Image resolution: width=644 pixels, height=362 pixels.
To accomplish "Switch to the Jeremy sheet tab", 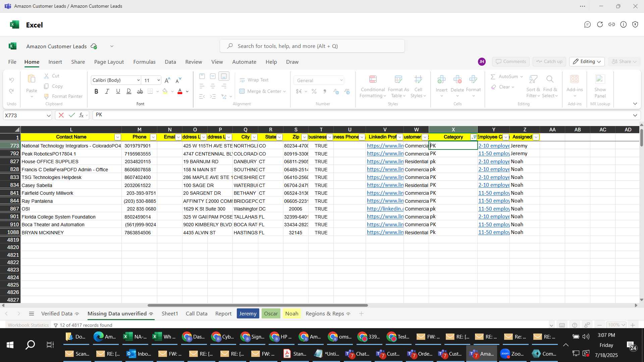I will pyautogui.click(x=248, y=314).
